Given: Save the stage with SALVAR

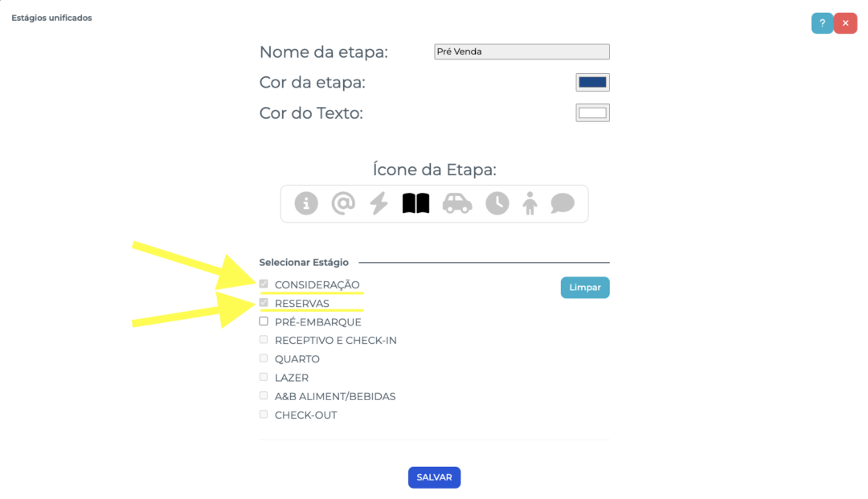Looking at the screenshot, I should [x=434, y=477].
